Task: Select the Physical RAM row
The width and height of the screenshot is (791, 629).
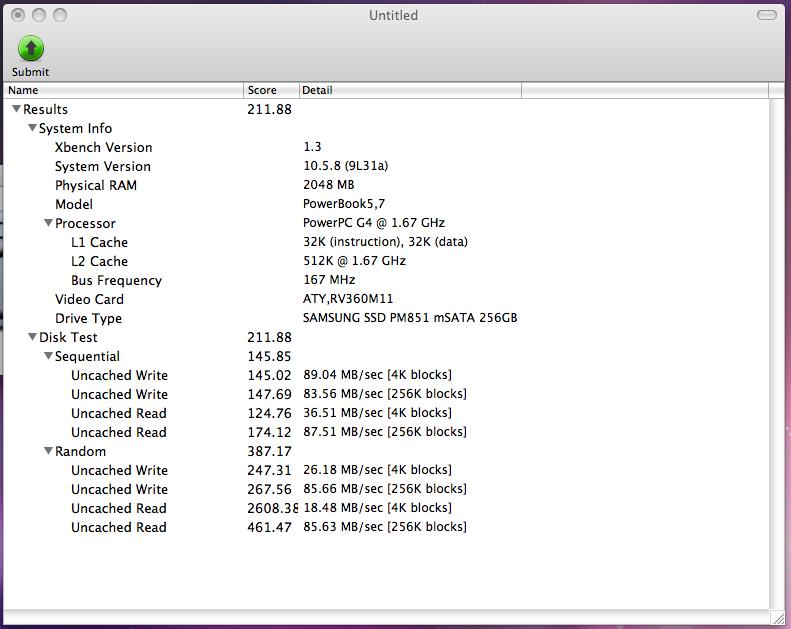Action: (386, 185)
